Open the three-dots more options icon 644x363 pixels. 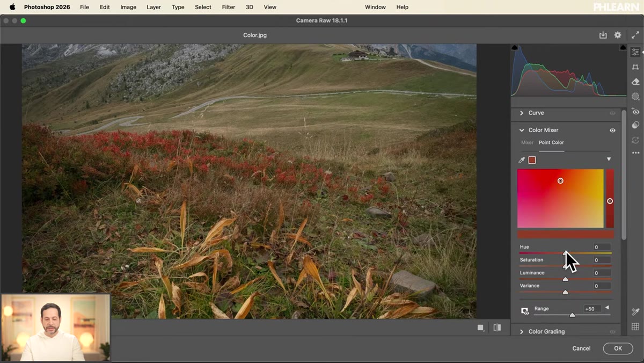[x=635, y=153]
